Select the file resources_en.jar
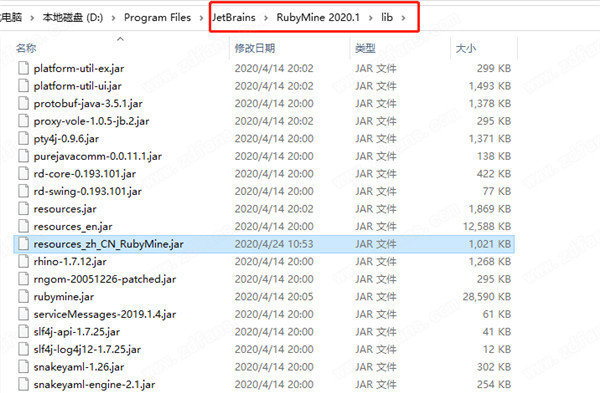Screen dimensions: 600x393 (73, 227)
